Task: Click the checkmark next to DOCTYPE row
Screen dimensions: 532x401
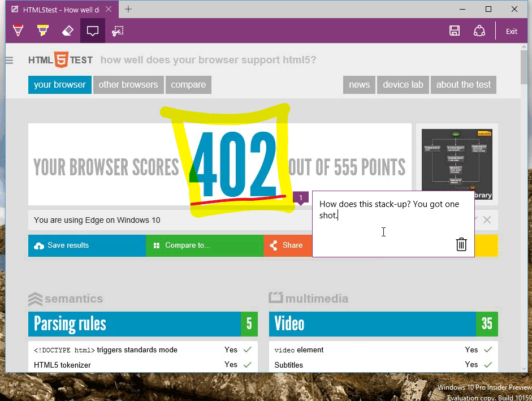Action: 248,350
